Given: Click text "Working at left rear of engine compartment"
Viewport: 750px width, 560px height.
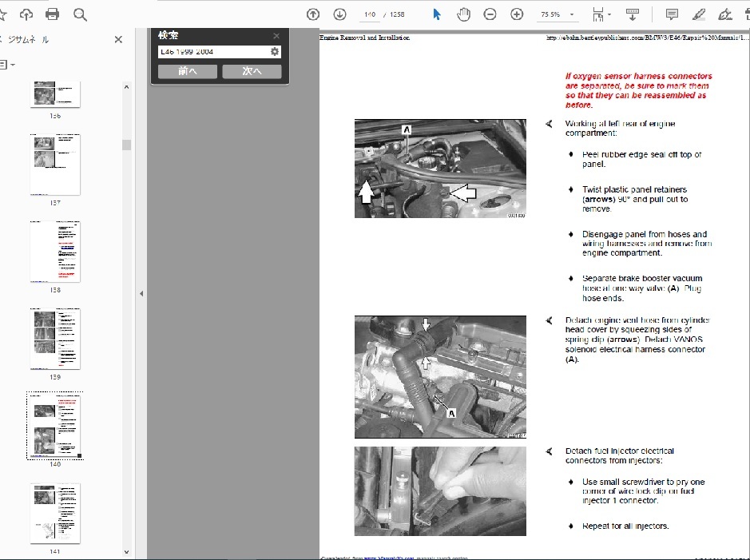Looking at the screenshot, I should point(620,128).
